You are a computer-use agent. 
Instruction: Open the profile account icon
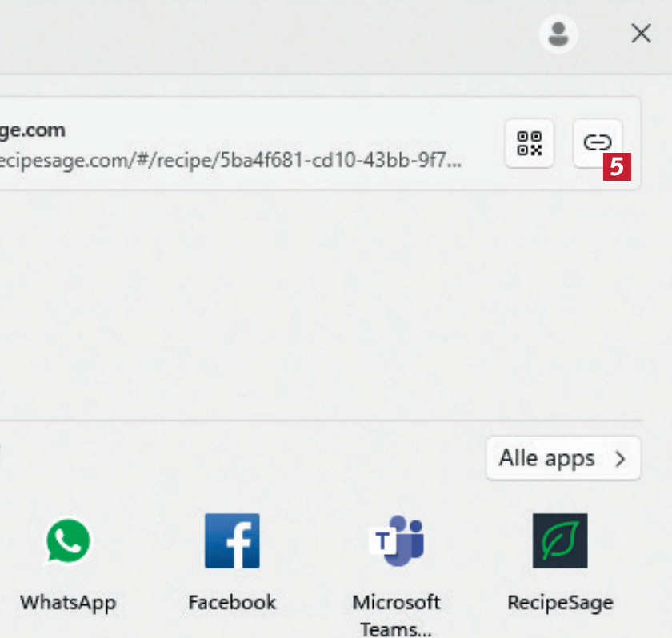point(558,34)
